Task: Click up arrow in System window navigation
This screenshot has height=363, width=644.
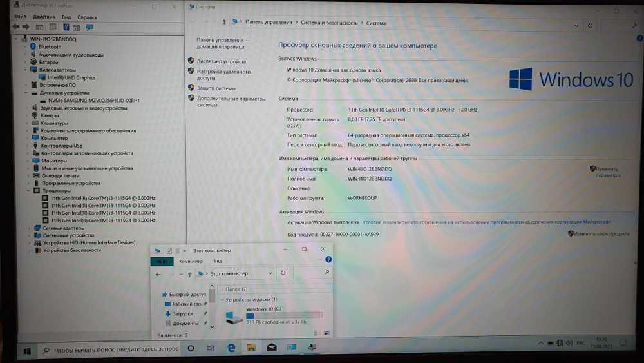Action: click(224, 22)
